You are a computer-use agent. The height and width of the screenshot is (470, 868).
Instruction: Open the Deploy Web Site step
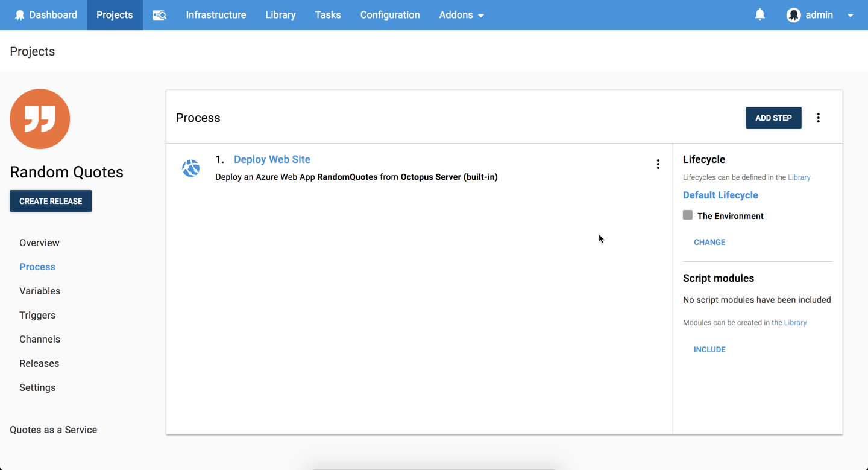pyautogui.click(x=272, y=159)
